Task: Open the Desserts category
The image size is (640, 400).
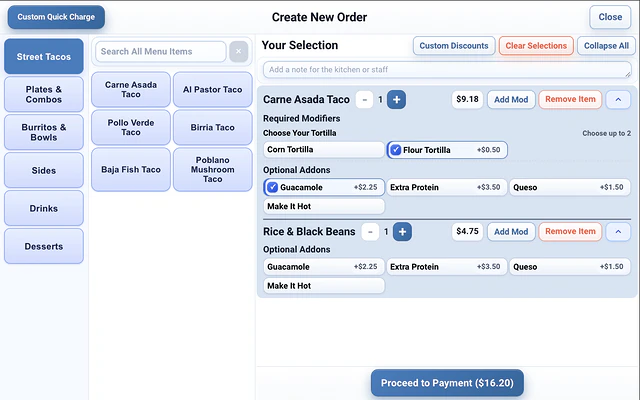Action: 44,246
